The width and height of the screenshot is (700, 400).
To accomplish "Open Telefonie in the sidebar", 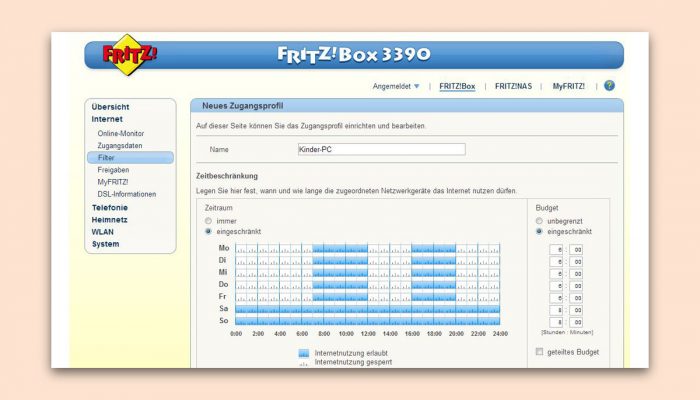I will (x=109, y=208).
